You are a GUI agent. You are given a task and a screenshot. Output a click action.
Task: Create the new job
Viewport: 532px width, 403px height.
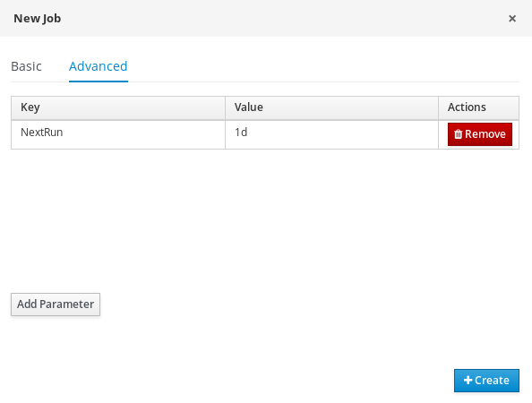point(486,381)
